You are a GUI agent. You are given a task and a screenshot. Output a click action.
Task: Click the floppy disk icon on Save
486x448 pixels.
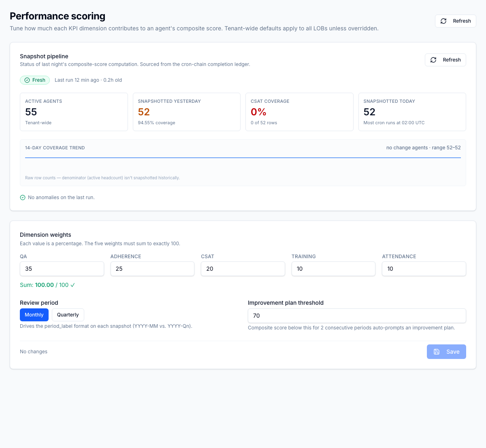(437, 352)
